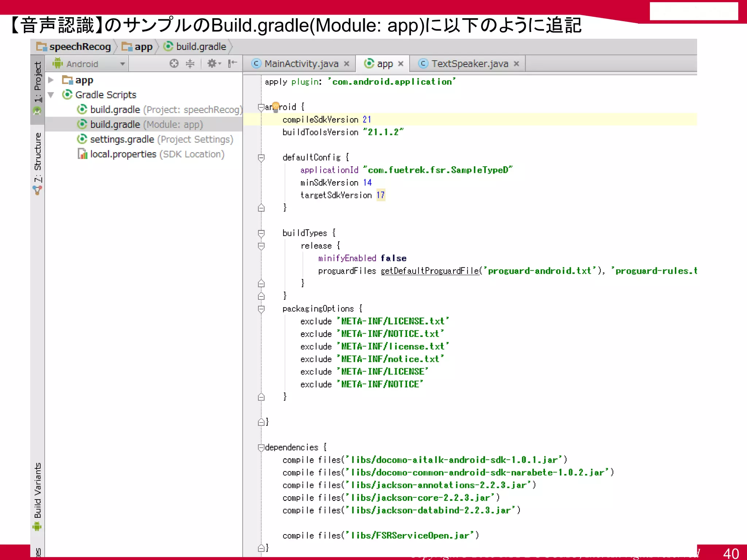
Task: Close the MainActivity.java tab
Action: pos(347,64)
